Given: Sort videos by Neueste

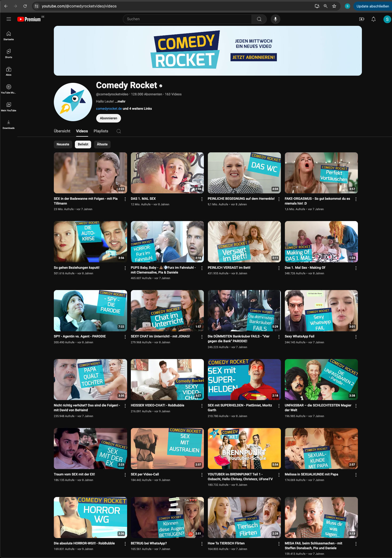Looking at the screenshot, I should [63, 144].
